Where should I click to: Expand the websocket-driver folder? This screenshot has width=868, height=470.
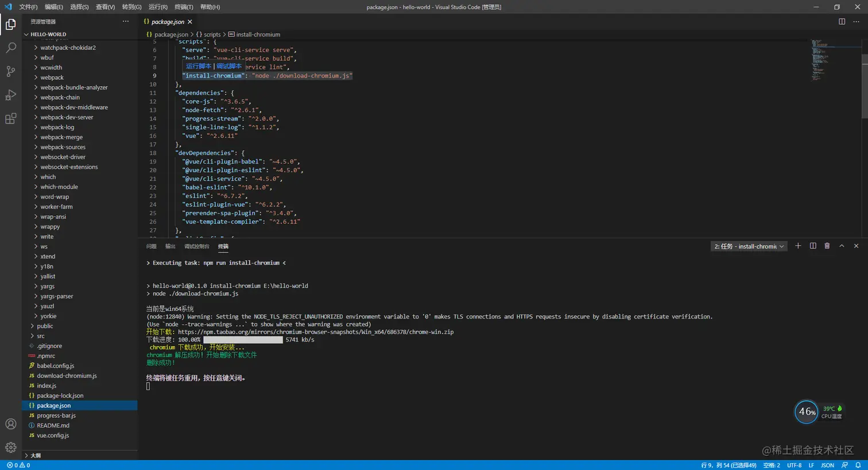80,157
